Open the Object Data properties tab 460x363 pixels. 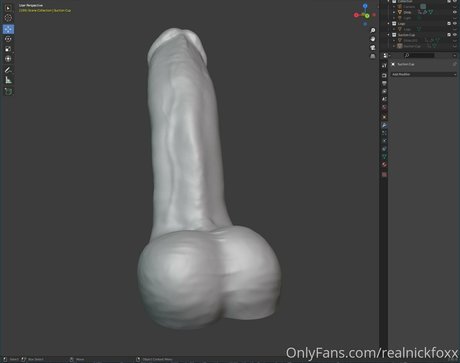384,157
